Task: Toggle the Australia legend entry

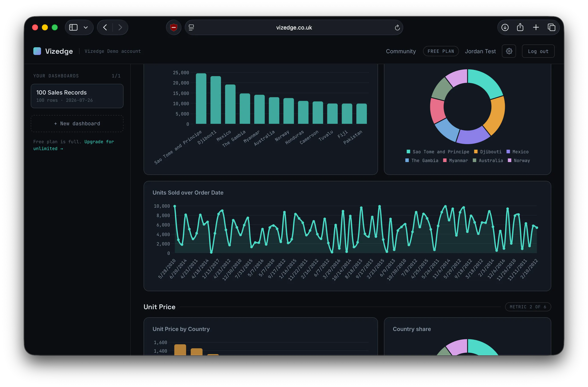Action: click(x=487, y=161)
